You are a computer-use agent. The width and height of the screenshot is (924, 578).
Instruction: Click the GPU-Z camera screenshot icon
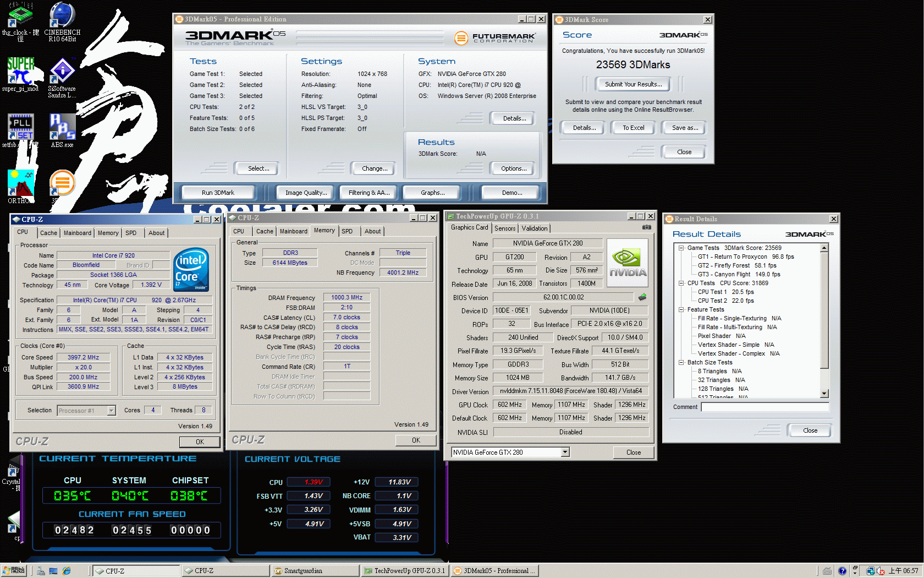click(647, 227)
